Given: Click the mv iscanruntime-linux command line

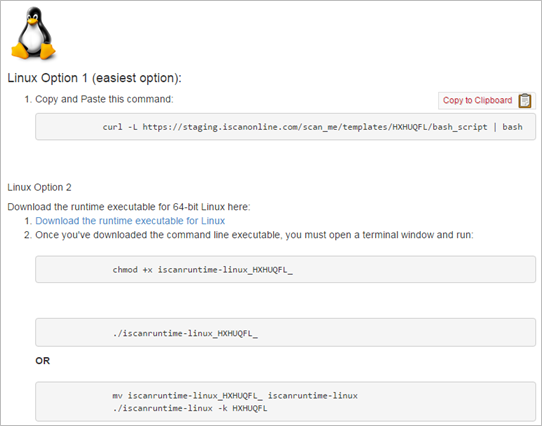Looking at the screenshot, I should (235, 396).
